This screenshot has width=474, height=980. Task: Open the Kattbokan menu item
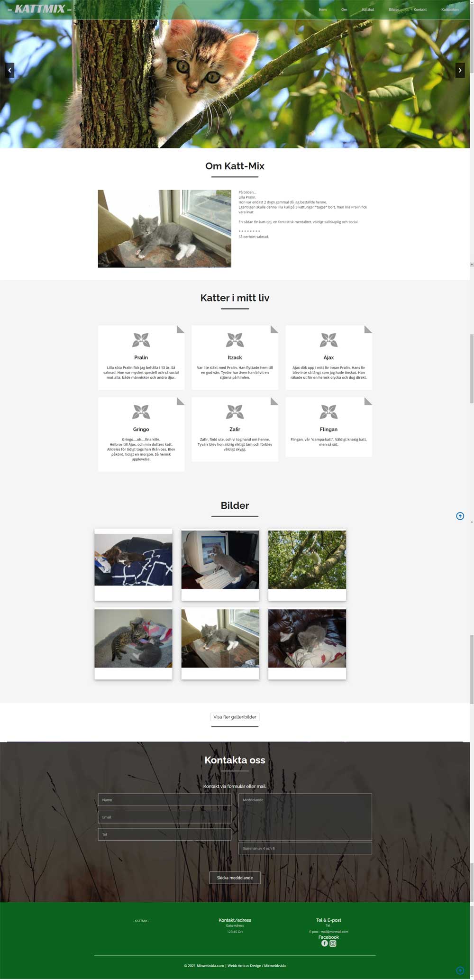pyautogui.click(x=450, y=9)
